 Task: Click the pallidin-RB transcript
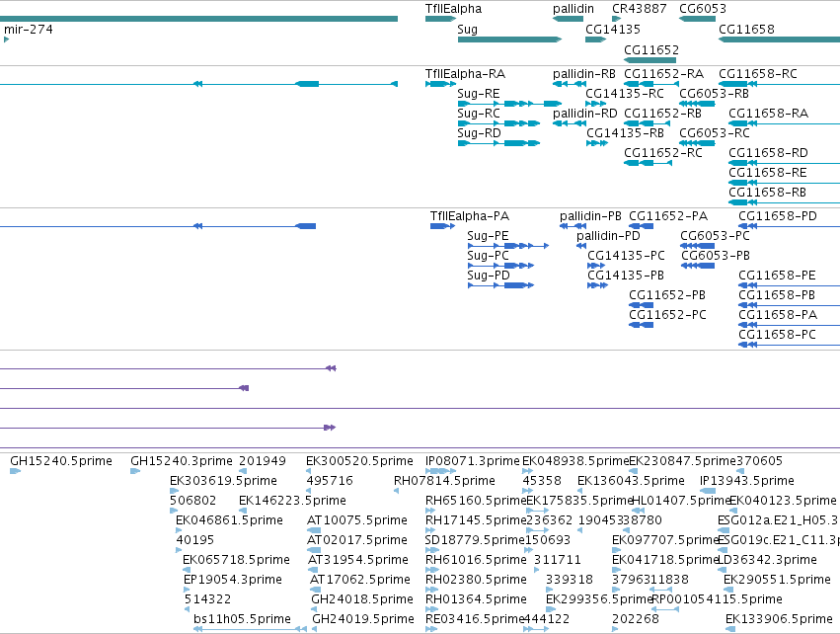coord(570,84)
